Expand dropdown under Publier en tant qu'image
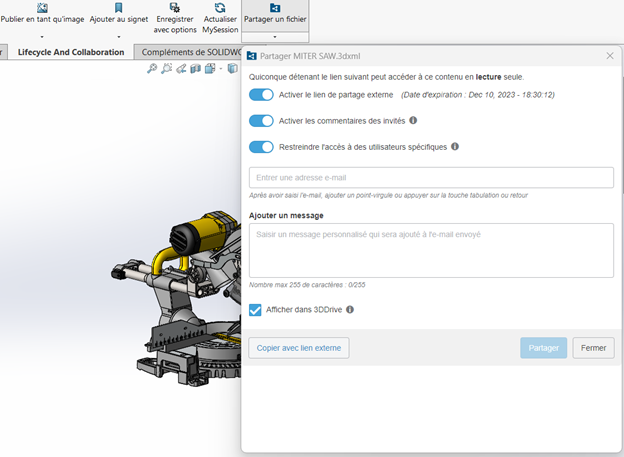This screenshot has height=457, width=624. click(x=42, y=37)
